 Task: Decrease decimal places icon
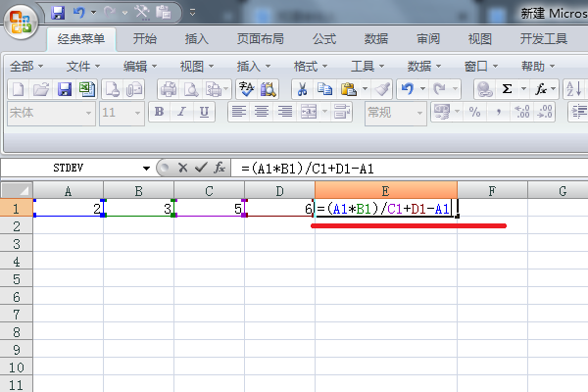[x=545, y=112]
